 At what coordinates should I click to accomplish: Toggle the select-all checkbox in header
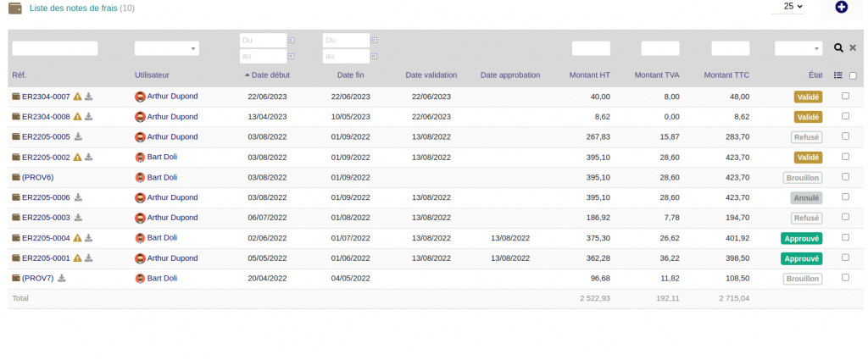(853, 75)
